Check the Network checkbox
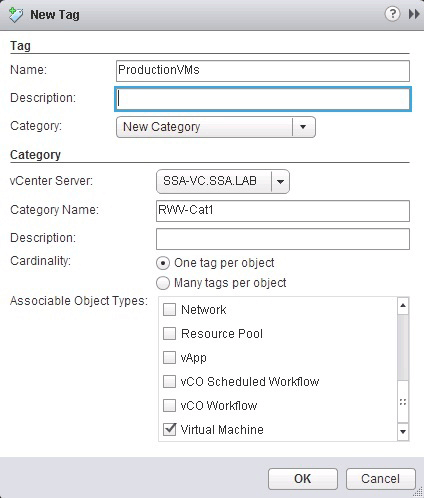This screenshot has height=498, width=424. [169, 310]
